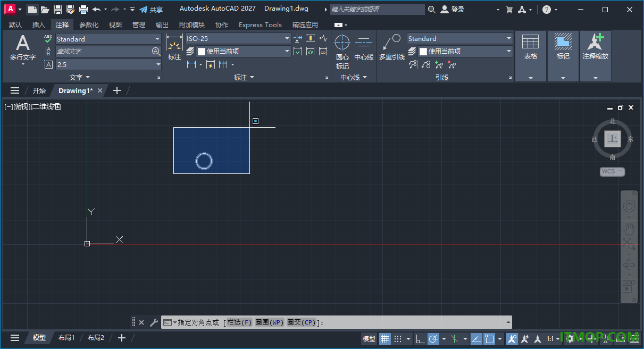Image resolution: width=644 pixels, height=349 pixels.
Task: Click the pan hand icon in navigation bar
Action: pyautogui.click(x=629, y=228)
